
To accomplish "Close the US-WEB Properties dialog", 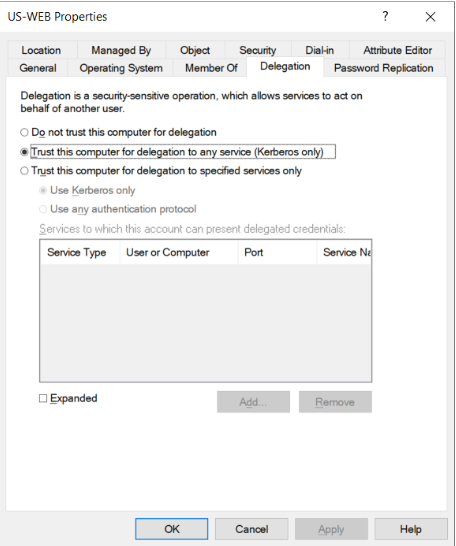I will [x=430, y=16].
